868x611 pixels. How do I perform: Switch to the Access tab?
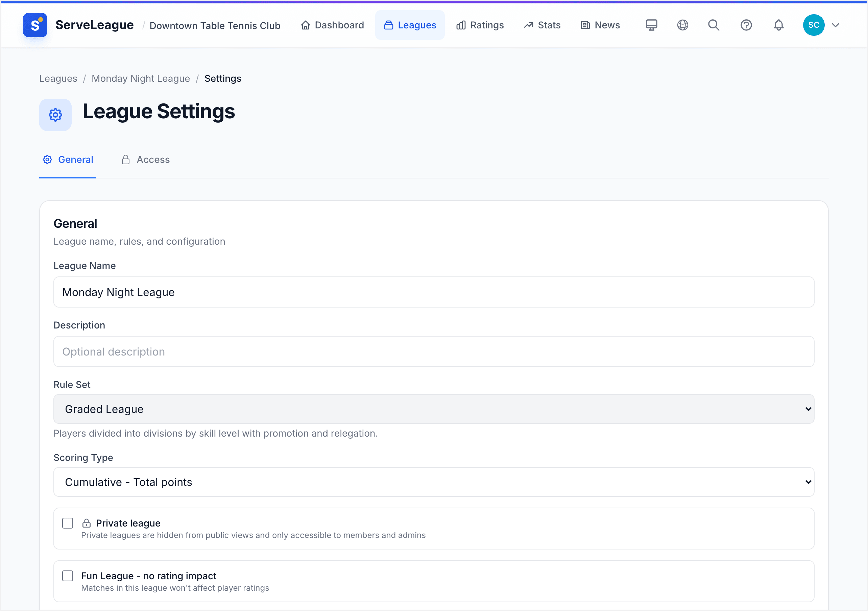click(146, 160)
